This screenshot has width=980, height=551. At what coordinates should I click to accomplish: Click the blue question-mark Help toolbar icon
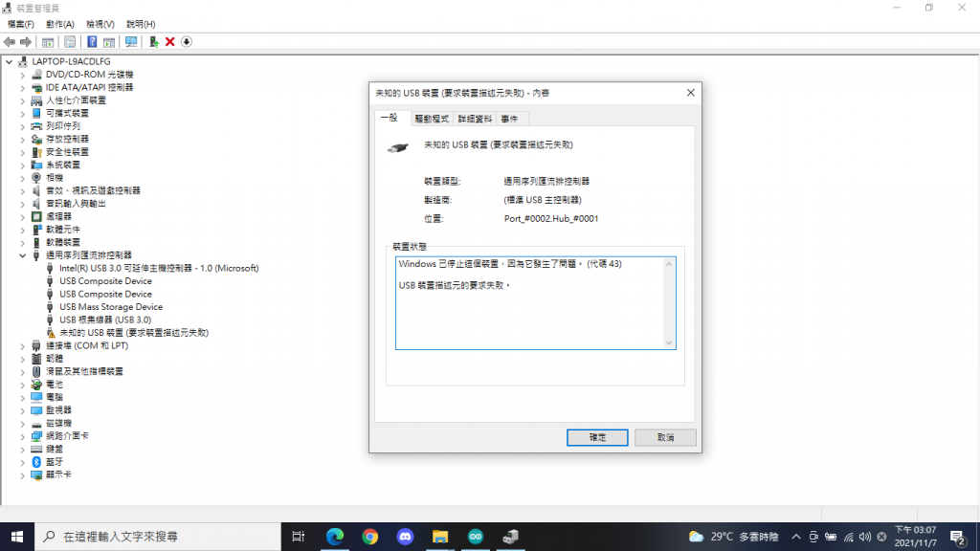(92, 42)
